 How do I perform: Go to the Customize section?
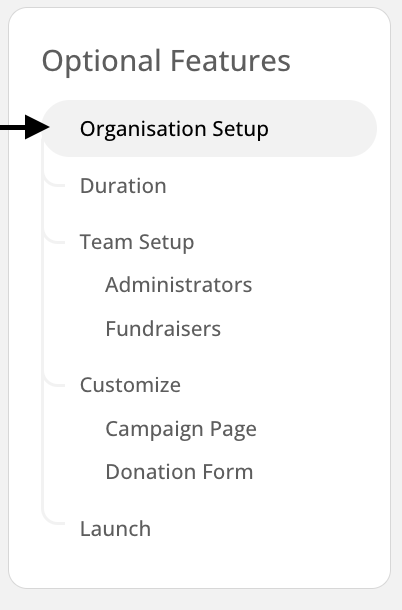point(130,385)
